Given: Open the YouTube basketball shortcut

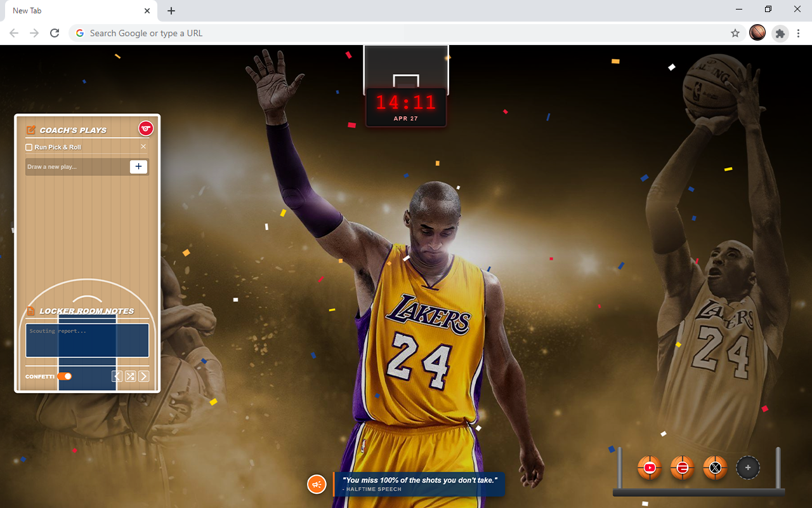Looking at the screenshot, I should (x=649, y=468).
